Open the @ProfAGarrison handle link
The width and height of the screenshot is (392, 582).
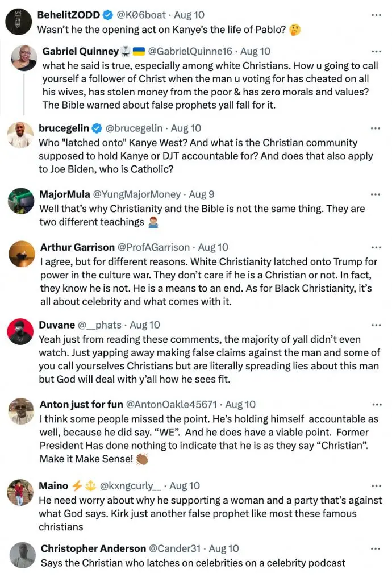point(153,247)
